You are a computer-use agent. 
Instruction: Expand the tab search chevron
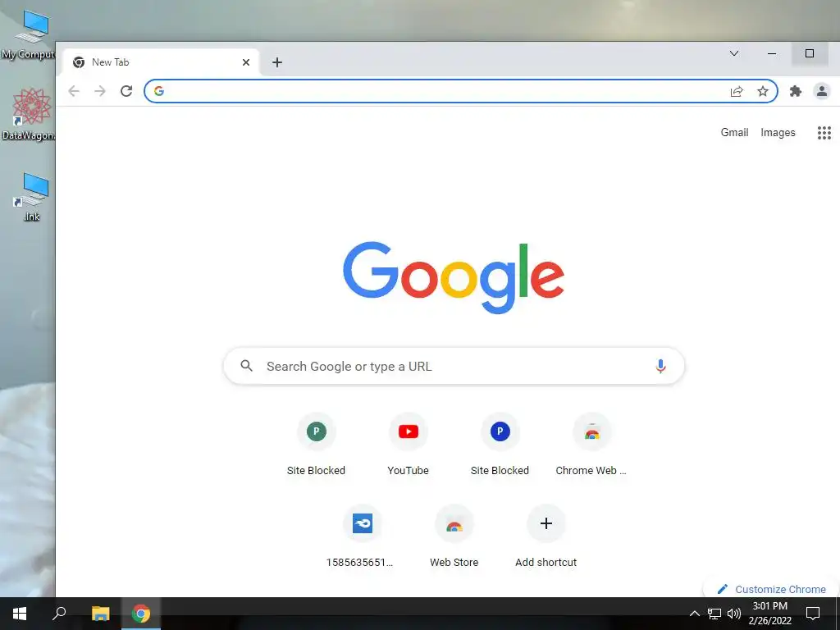coord(734,53)
